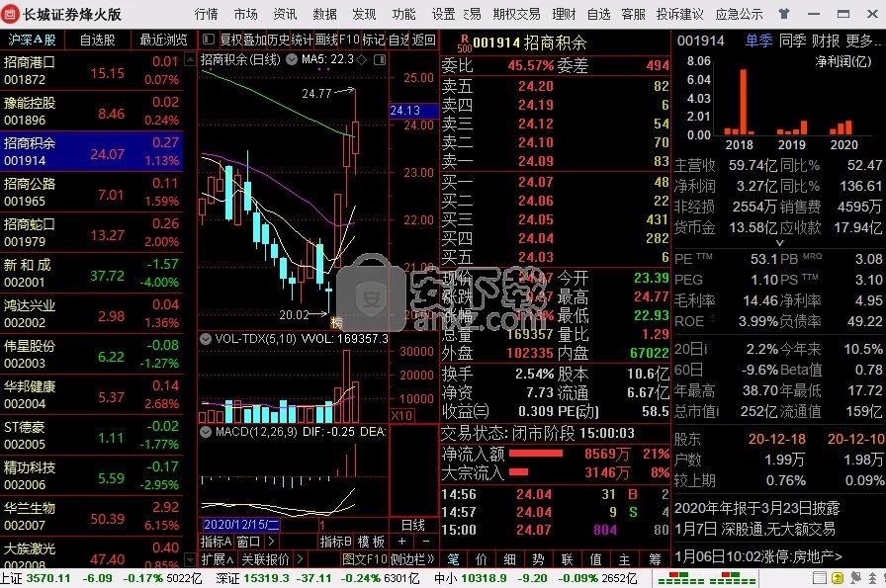This screenshot has height=588, width=886.
Task: Select stock 新和成 002001 in list
Action: point(92,273)
